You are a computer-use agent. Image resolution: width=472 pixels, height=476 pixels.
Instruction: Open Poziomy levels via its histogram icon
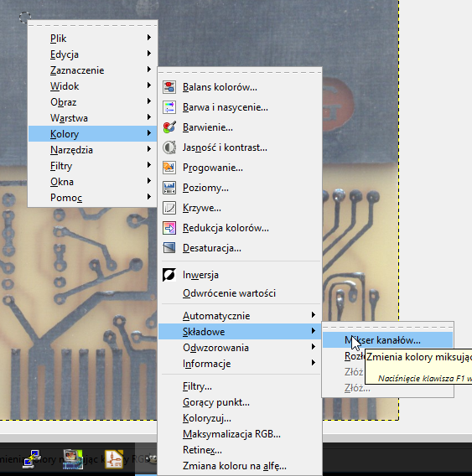(169, 188)
